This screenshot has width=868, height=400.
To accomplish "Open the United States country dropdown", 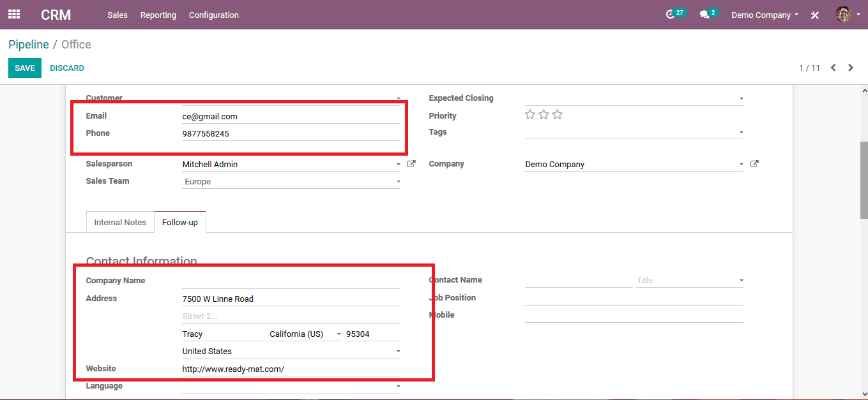I will tap(291, 351).
